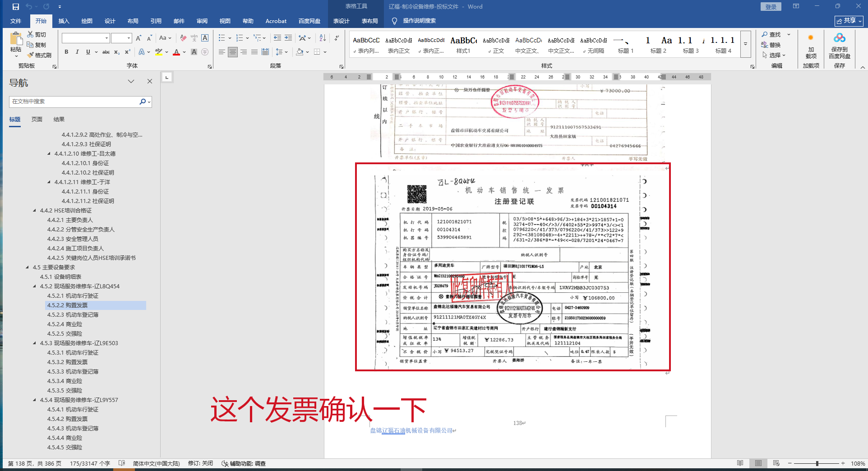Sort the selection with the A-Z sort icon
The width and height of the screenshot is (868, 471).
point(323,38)
